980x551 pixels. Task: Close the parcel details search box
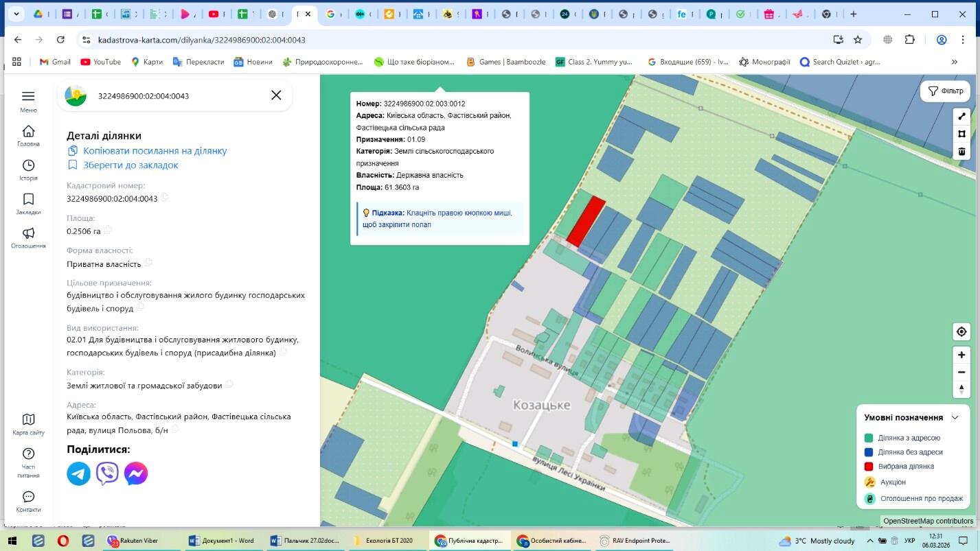coord(276,95)
